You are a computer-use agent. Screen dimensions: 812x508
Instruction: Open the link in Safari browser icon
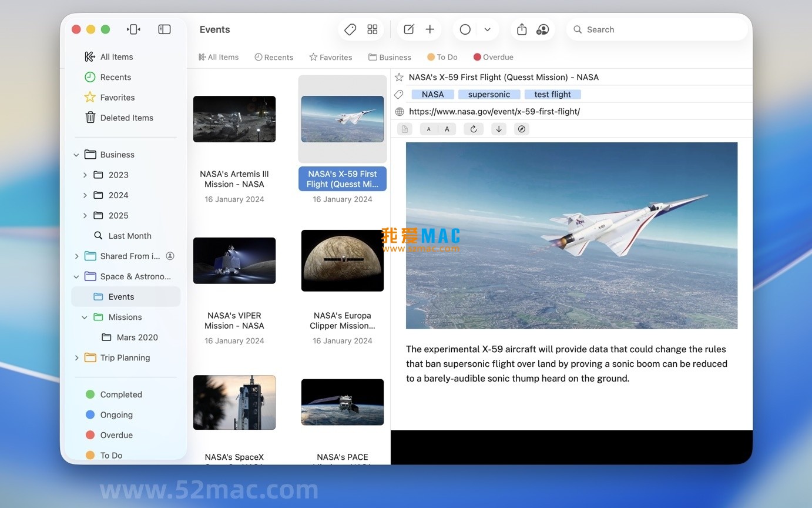click(522, 129)
